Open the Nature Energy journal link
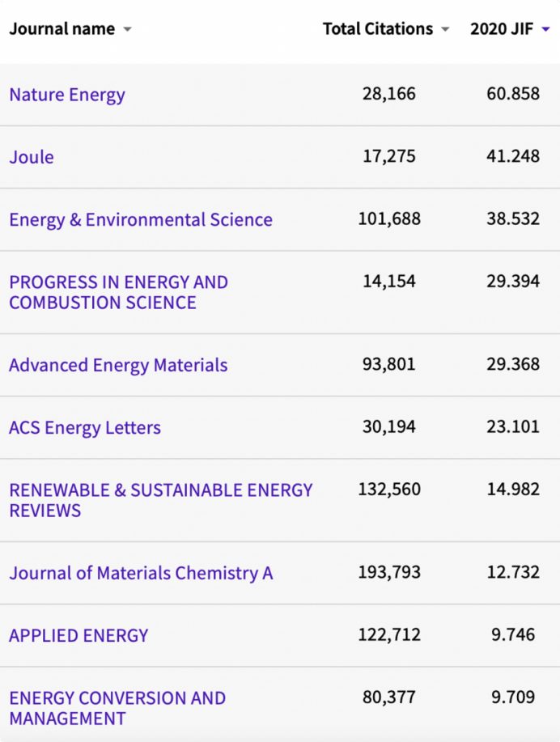560x742 pixels. coord(67,95)
